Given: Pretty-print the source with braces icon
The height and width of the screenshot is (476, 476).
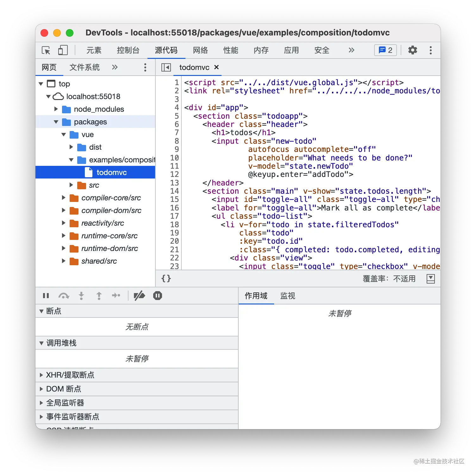Looking at the screenshot, I should 166,279.
